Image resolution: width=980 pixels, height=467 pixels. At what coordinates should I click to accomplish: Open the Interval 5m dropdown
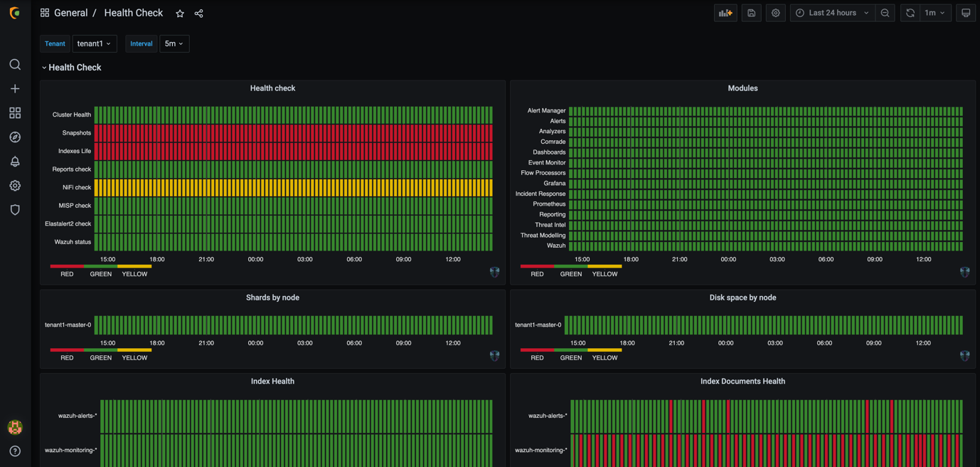[x=174, y=43]
